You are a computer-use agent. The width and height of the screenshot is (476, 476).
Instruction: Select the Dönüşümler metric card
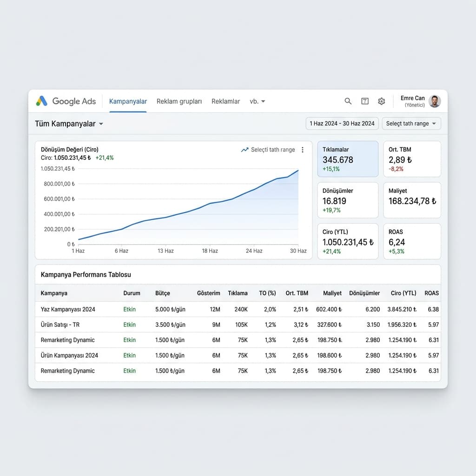(x=348, y=200)
